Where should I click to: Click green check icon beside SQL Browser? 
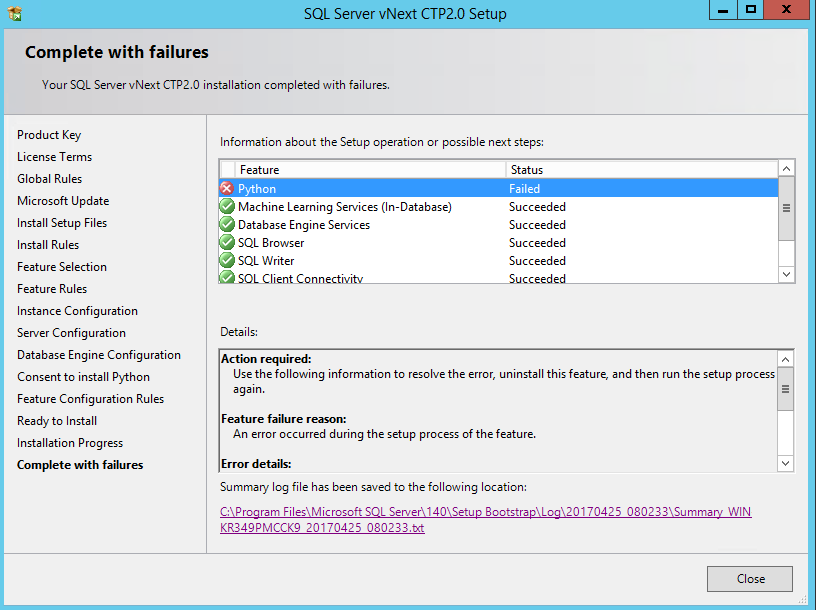tap(227, 243)
